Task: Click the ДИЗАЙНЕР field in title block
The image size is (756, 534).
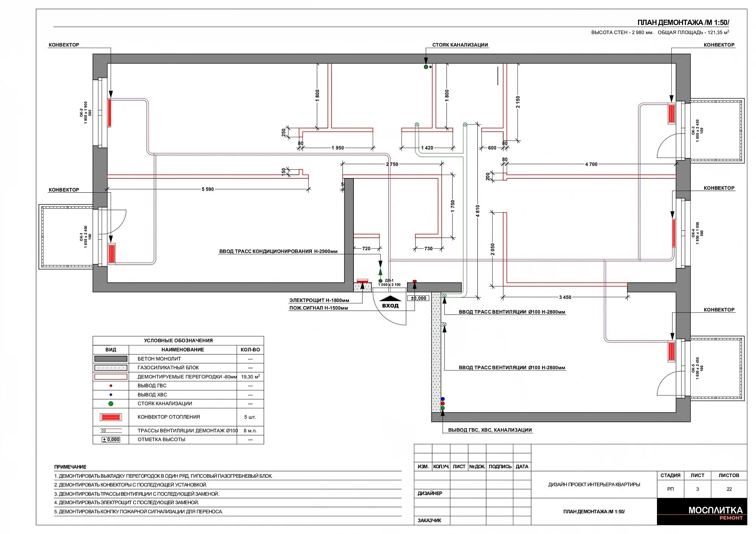Action: pos(430,493)
